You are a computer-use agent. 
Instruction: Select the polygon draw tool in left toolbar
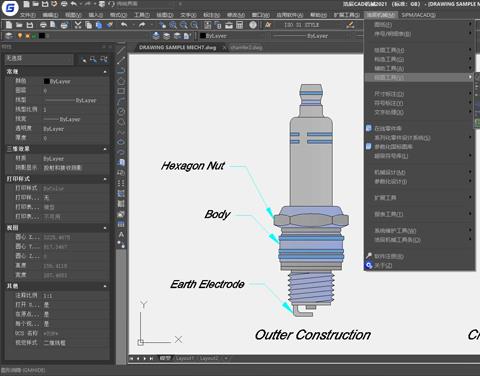pos(121,81)
